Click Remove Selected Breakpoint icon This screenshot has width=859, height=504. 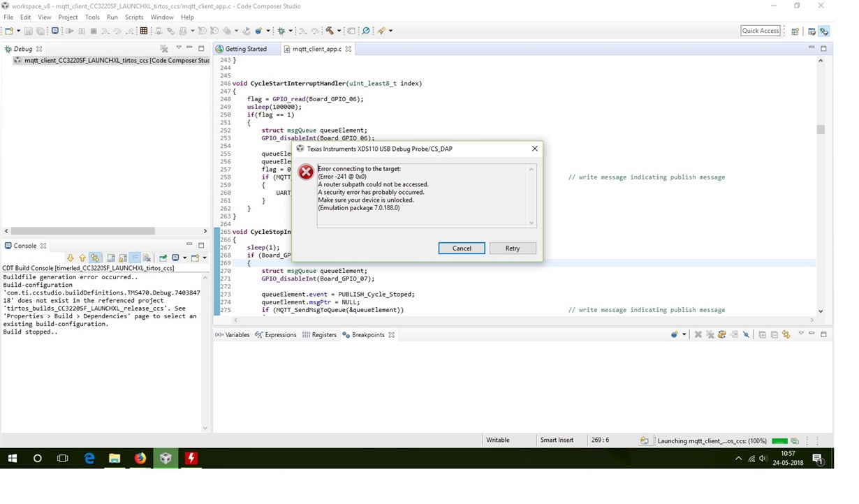pyautogui.click(x=698, y=334)
